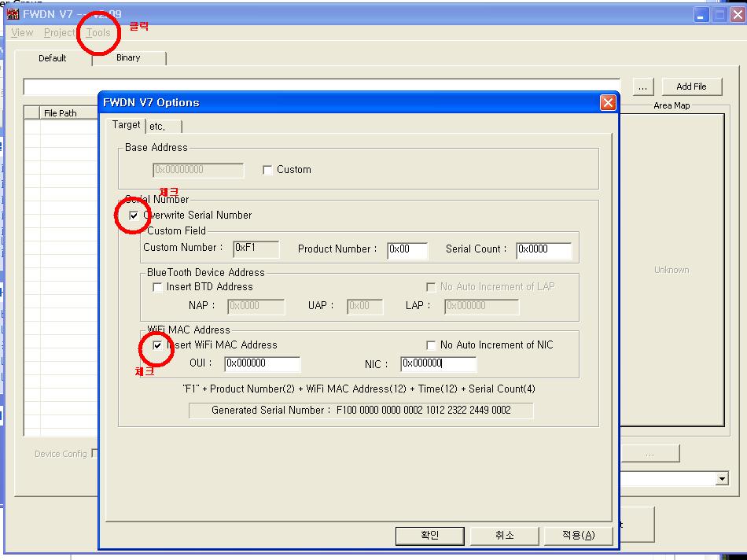The image size is (747, 560).
Task: Click the browse '...' button beside Add File
Action: point(643,87)
